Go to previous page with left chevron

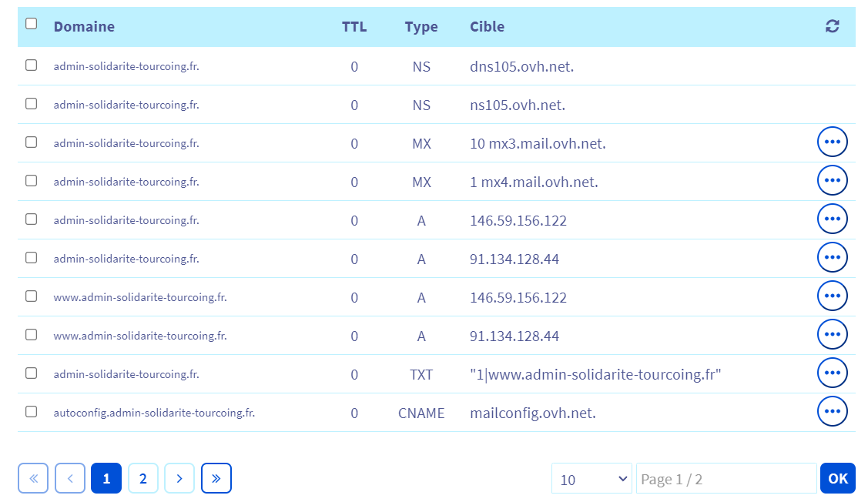70,479
